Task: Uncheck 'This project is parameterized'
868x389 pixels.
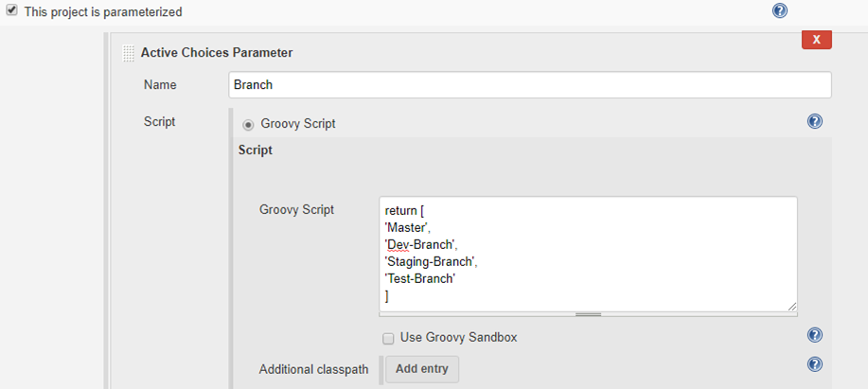Action: click(x=12, y=11)
